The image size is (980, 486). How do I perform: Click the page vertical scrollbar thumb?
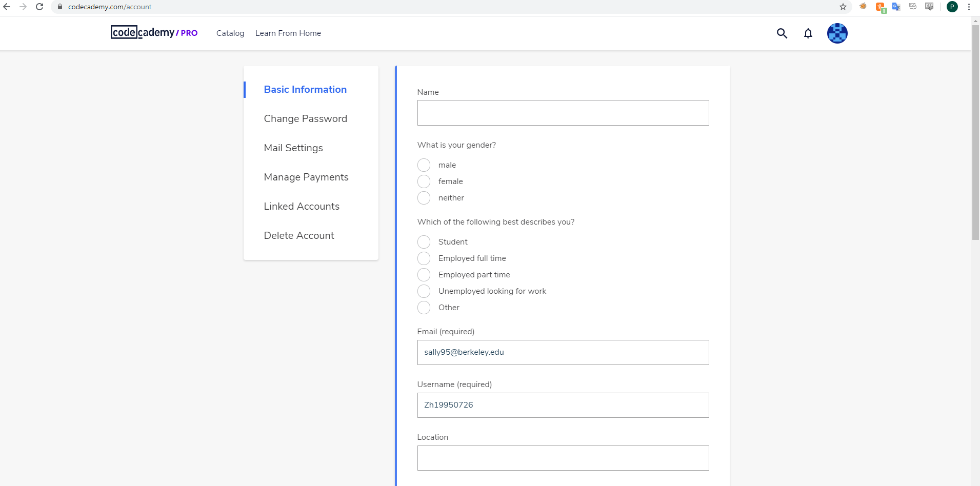coord(975,132)
